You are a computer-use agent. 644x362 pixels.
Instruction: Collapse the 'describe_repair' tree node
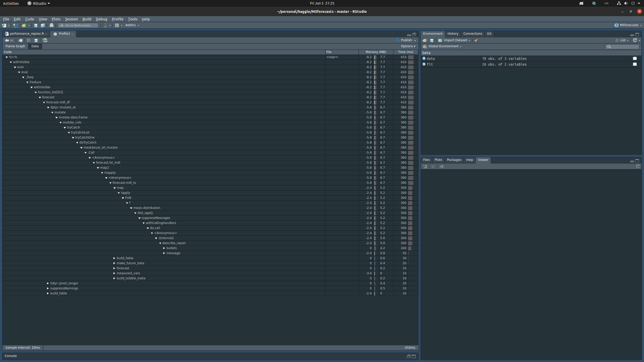point(160,243)
